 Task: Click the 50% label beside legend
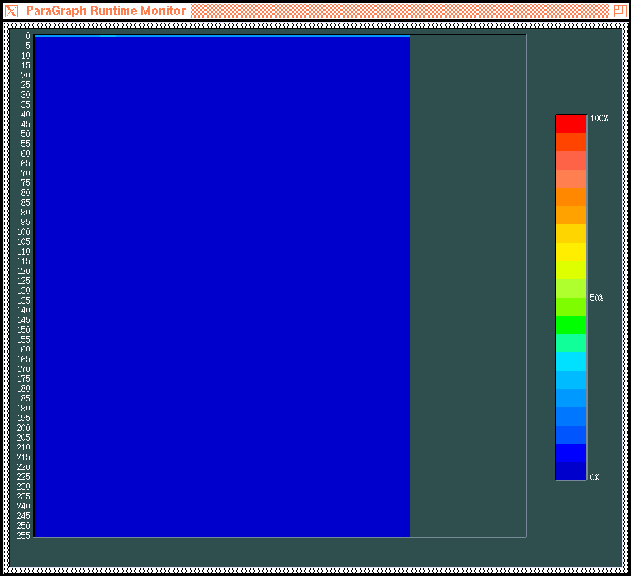pyautogui.click(x=596, y=298)
